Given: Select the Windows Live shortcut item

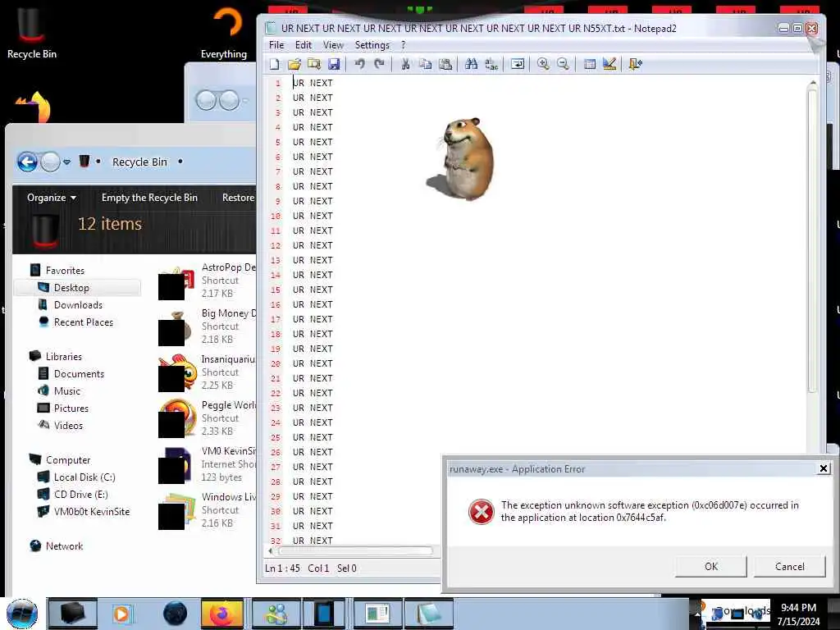Looking at the screenshot, I should click(x=207, y=510).
